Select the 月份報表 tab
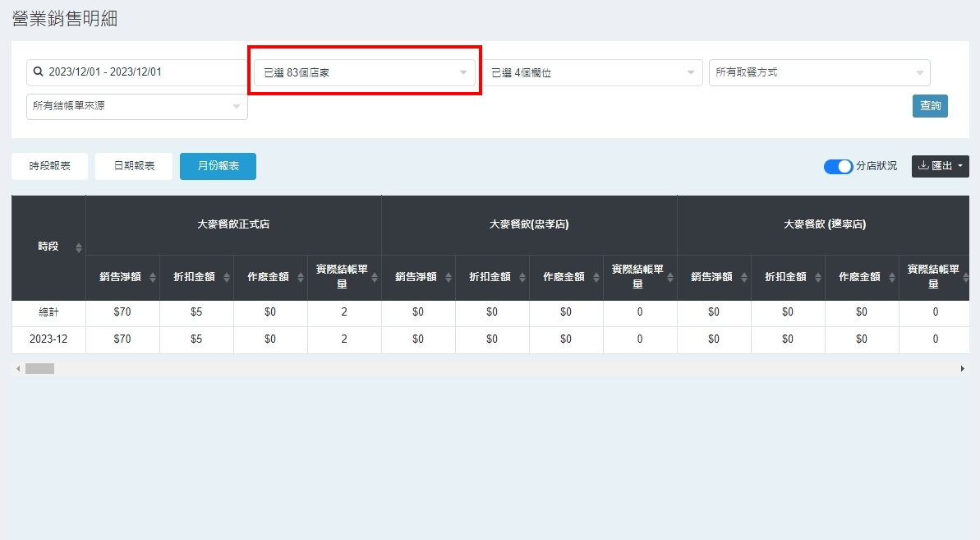980x540 pixels. point(218,166)
